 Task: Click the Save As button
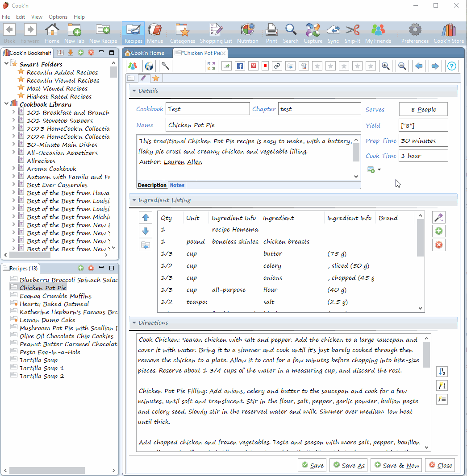[348, 465]
